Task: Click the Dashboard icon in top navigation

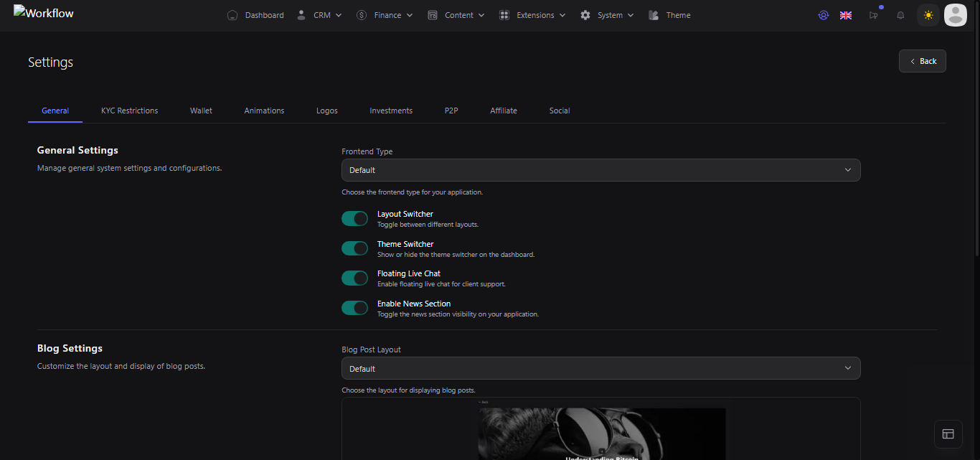Action: [x=232, y=15]
